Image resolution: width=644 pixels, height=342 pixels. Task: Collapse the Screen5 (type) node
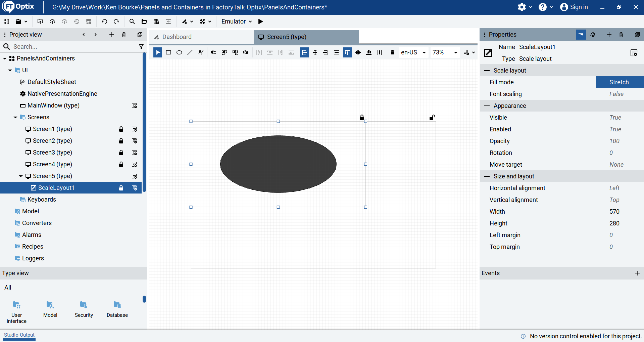(21, 176)
